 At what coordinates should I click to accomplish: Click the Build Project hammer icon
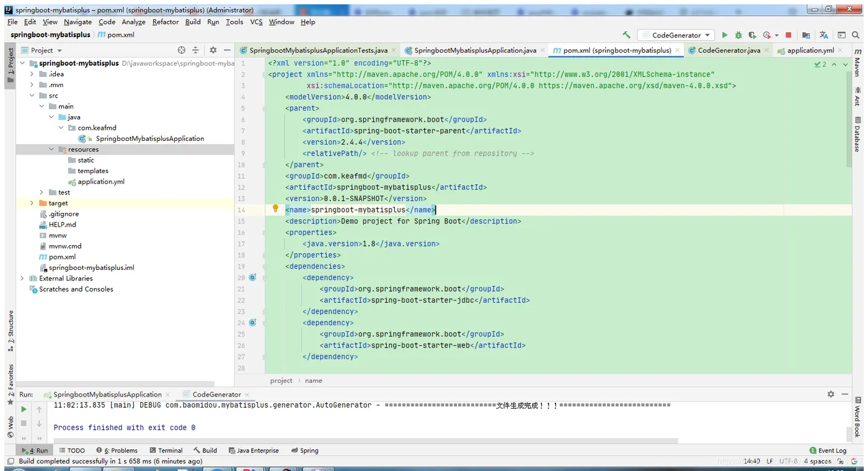(626, 35)
